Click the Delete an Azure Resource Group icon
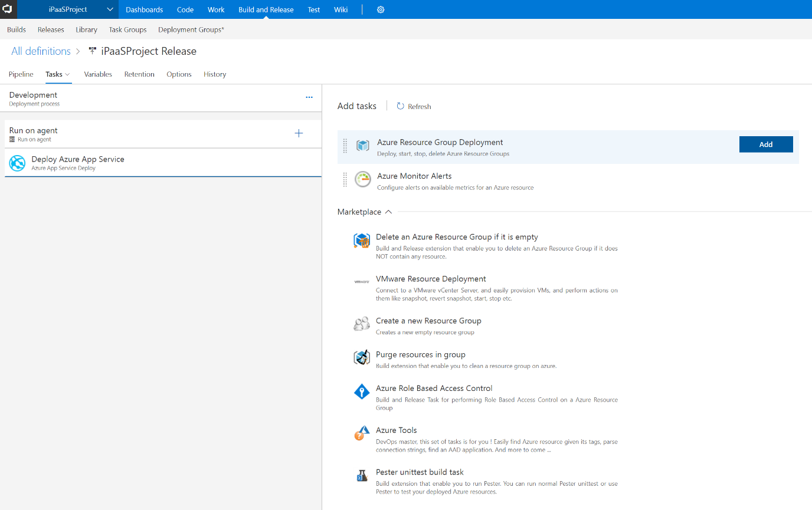812x510 pixels. [361, 241]
